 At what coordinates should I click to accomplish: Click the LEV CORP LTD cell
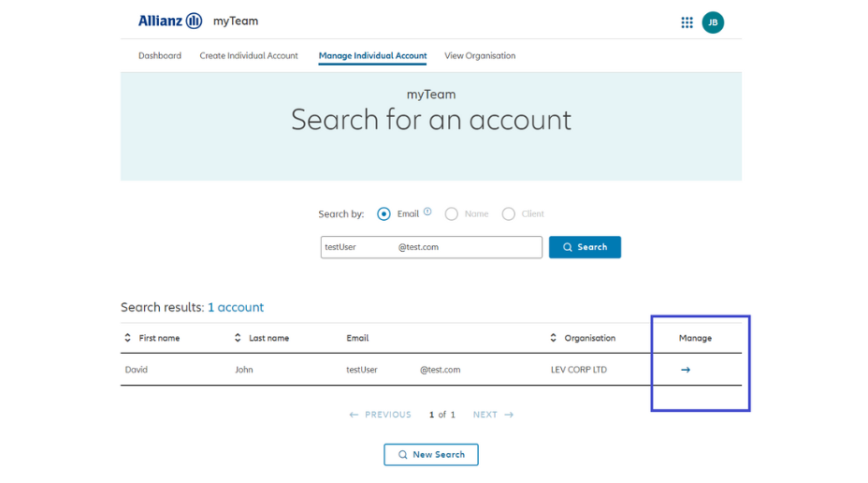[578, 370]
